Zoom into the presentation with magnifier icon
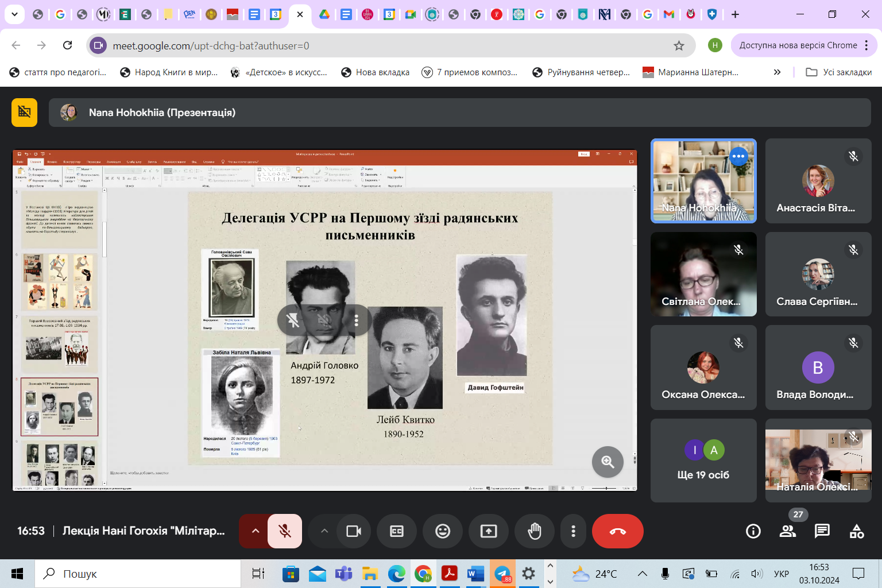This screenshot has height=588, width=882. [608, 462]
